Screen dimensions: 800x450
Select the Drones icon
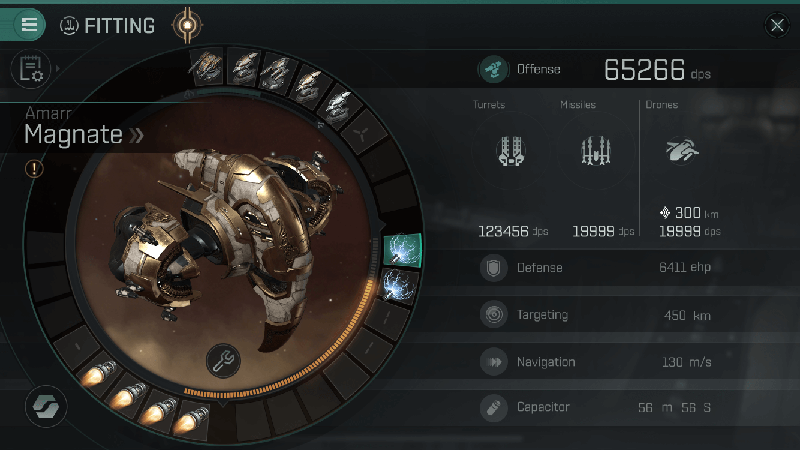[682, 151]
